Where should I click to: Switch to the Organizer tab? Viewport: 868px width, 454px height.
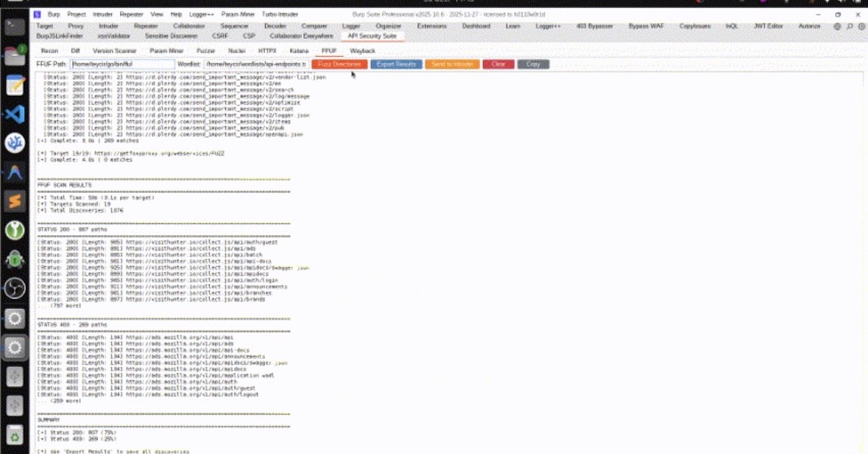point(388,26)
